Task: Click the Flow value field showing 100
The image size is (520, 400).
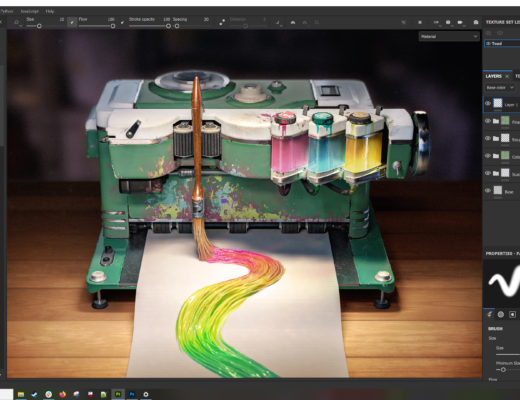Action: tap(111, 19)
